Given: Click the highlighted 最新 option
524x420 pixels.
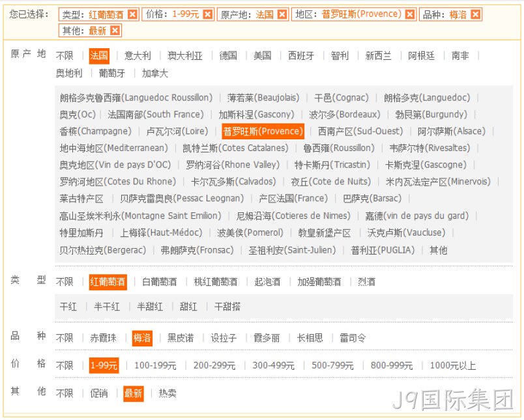Looking at the screenshot, I should [134, 393].
